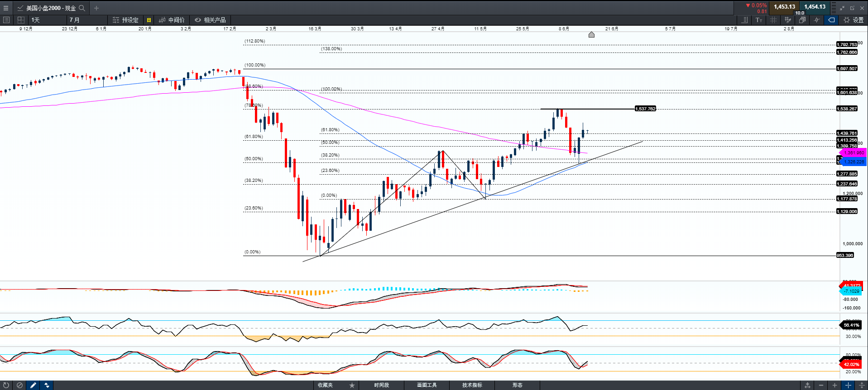Click the refresh icon in bottom bar
The width and height of the screenshot is (868, 390).
[x=6, y=385]
